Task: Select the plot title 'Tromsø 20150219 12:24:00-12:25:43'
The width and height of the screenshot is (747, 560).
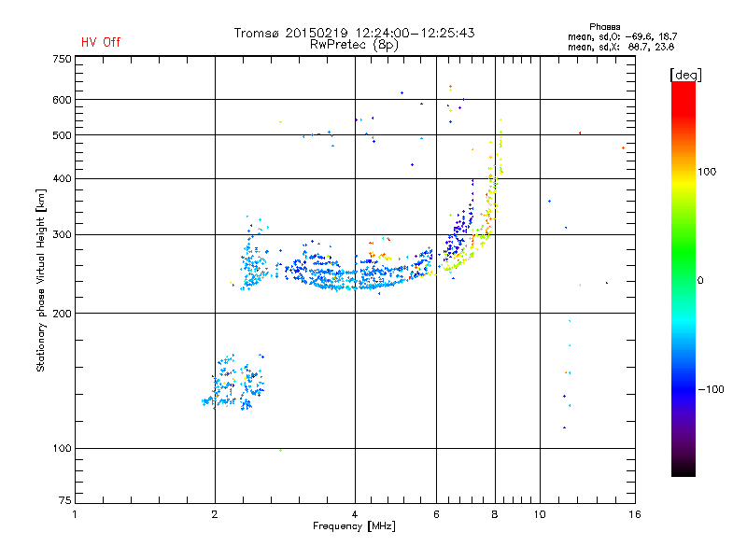Action: [354, 33]
